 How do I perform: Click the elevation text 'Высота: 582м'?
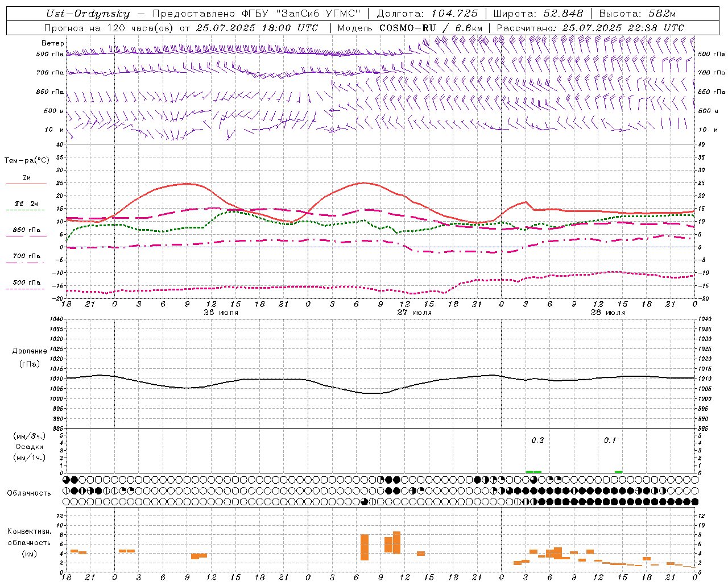pyautogui.click(x=638, y=14)
